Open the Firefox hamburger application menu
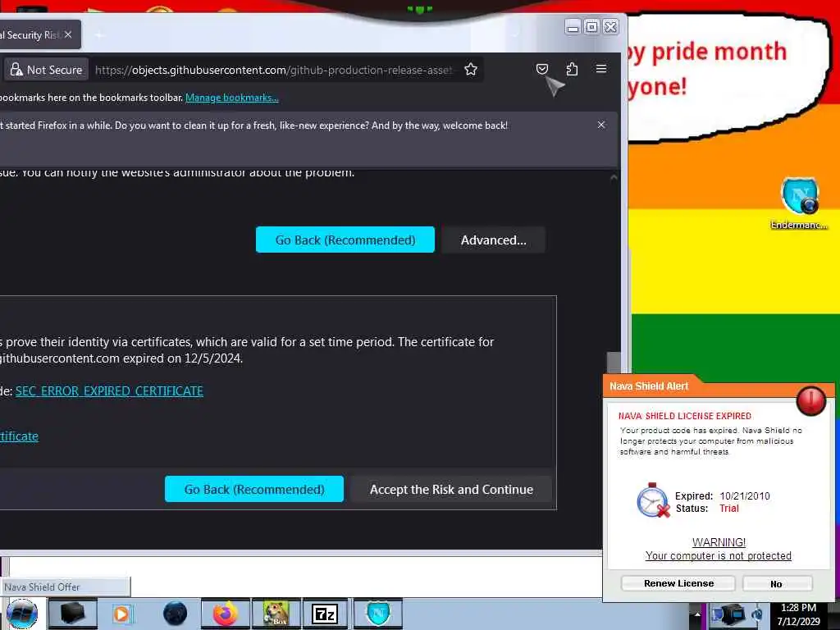 601,69
